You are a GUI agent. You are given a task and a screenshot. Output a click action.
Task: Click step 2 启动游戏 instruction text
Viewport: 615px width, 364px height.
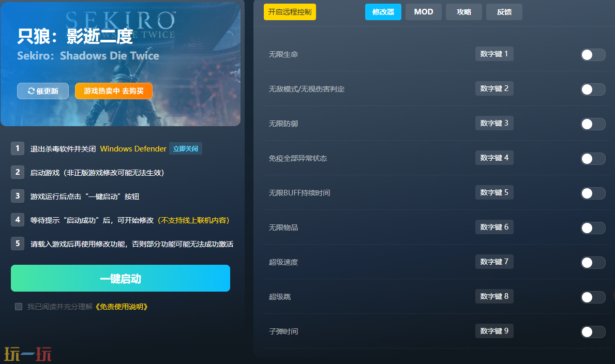pyautogui.click(x=97, y=173)
